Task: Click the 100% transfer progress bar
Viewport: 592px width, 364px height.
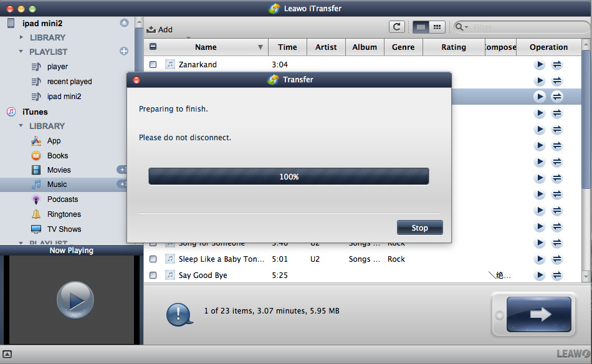Action: [289, 176]
